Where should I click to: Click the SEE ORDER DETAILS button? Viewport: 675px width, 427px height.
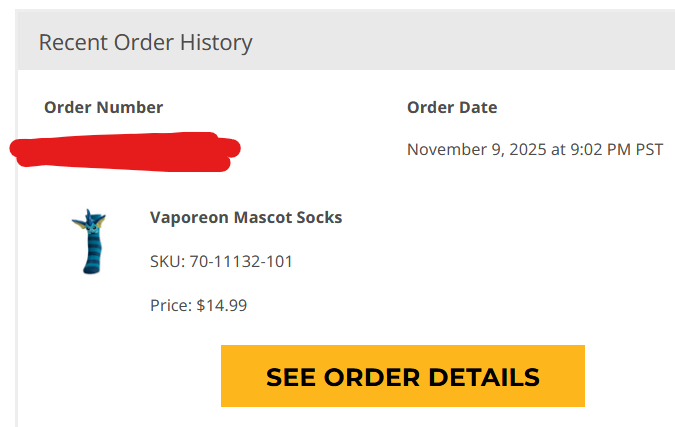point(402,376)
